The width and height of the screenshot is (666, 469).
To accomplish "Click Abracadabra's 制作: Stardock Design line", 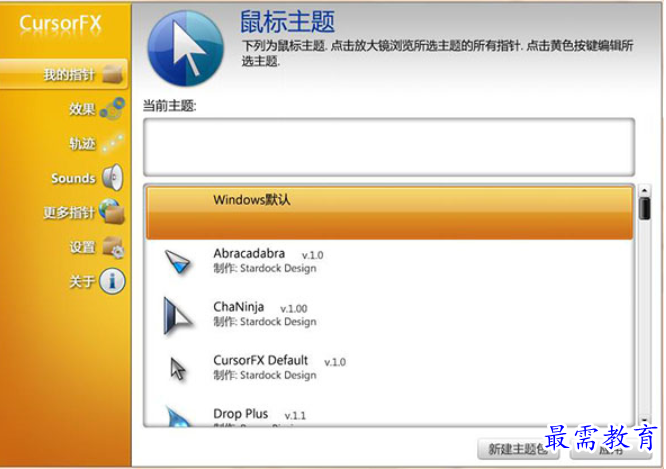I will 265,268.
